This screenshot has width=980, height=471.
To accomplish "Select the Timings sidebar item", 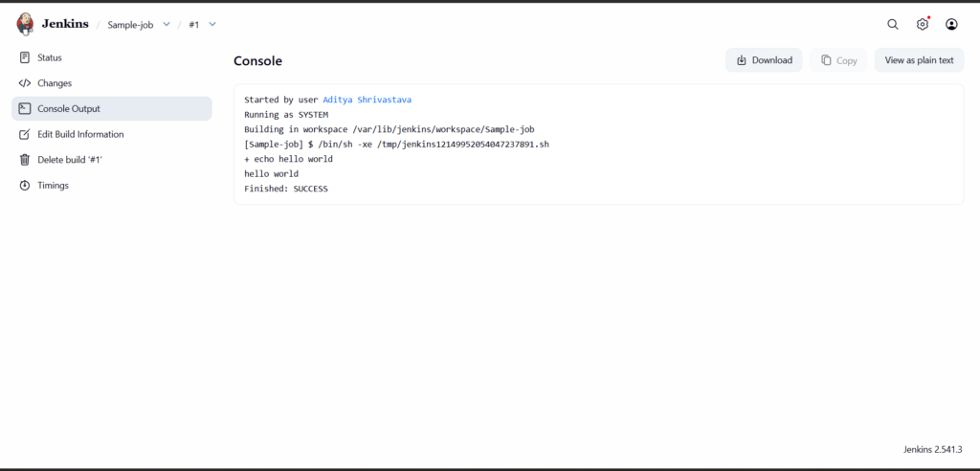I will tap(53, 186).
